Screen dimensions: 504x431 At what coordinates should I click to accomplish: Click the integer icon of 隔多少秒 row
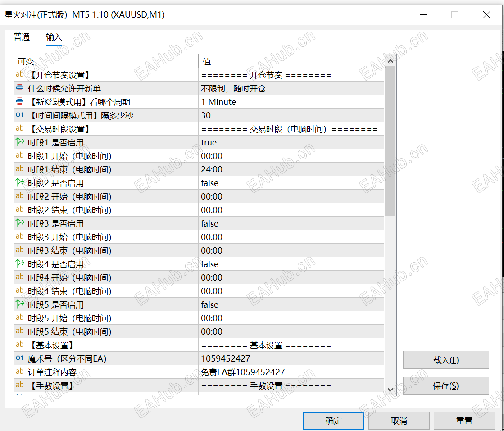pos(20,115)
